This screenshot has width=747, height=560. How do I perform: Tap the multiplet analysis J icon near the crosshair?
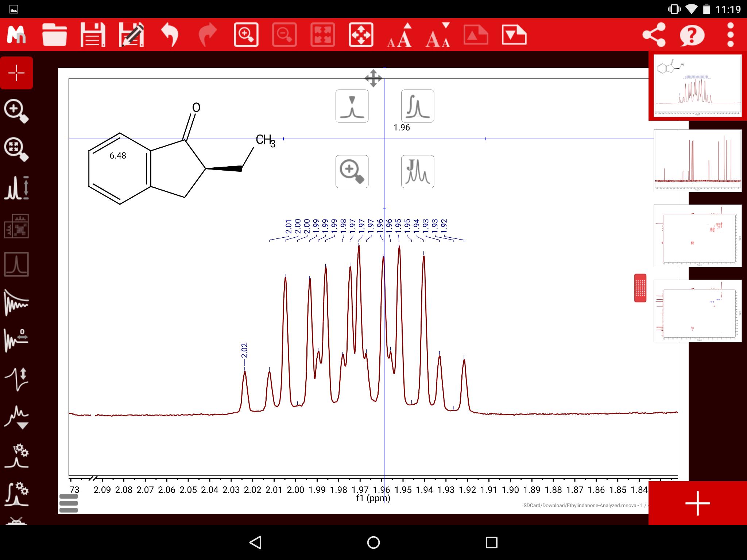click(417, 171)
